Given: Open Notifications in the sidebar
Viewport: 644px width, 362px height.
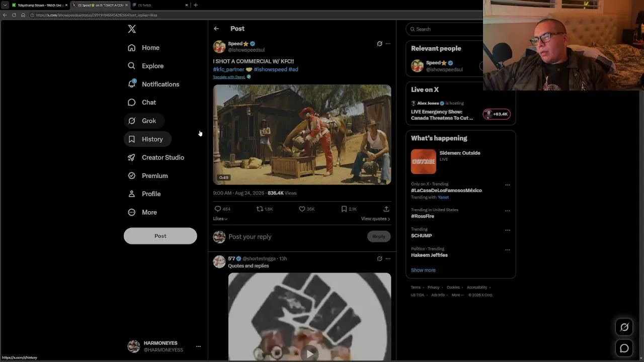Looking at the screenshot, I should coord(153,84).
